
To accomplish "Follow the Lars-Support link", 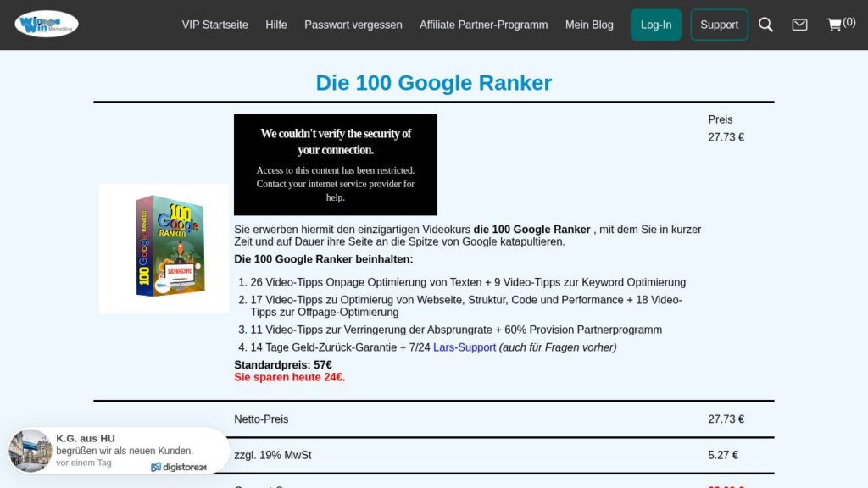I will pyautogui.click(x=465, y=347).
